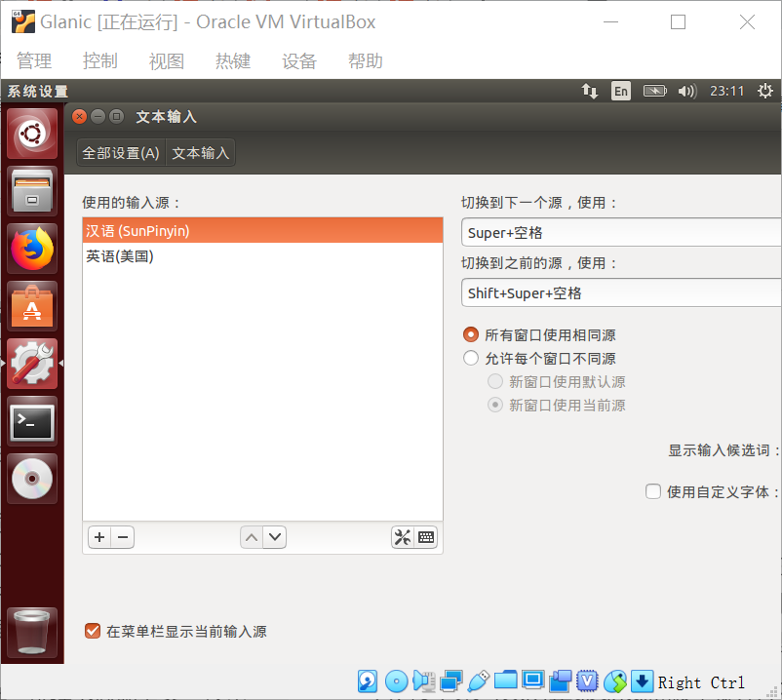Viewport: 782px width, 700px height.
Task: Select 允许每个窗口不同源 radio option
Action: tap(471, 358)
